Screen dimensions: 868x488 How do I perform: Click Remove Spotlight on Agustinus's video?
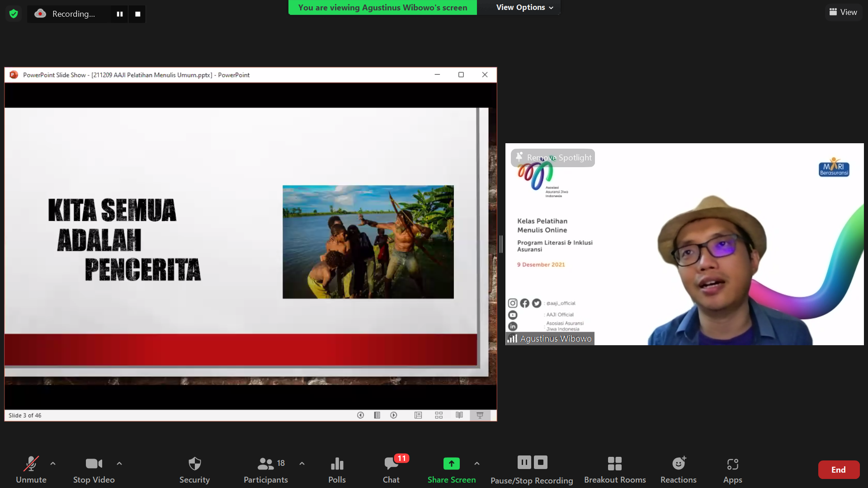553,158
